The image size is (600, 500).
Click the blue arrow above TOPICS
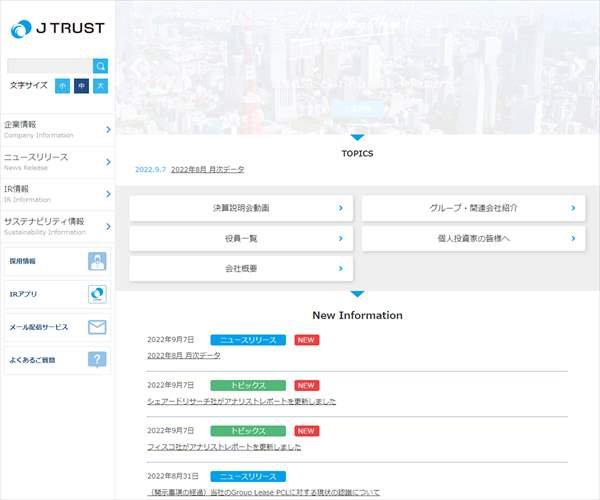pos(357,137)
